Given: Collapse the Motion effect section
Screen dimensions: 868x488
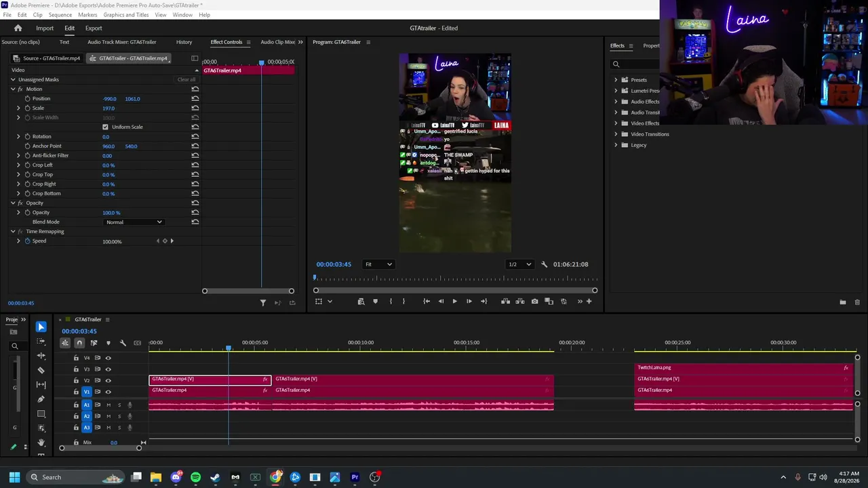Looking at the screenshot, I should coord(13,89).
